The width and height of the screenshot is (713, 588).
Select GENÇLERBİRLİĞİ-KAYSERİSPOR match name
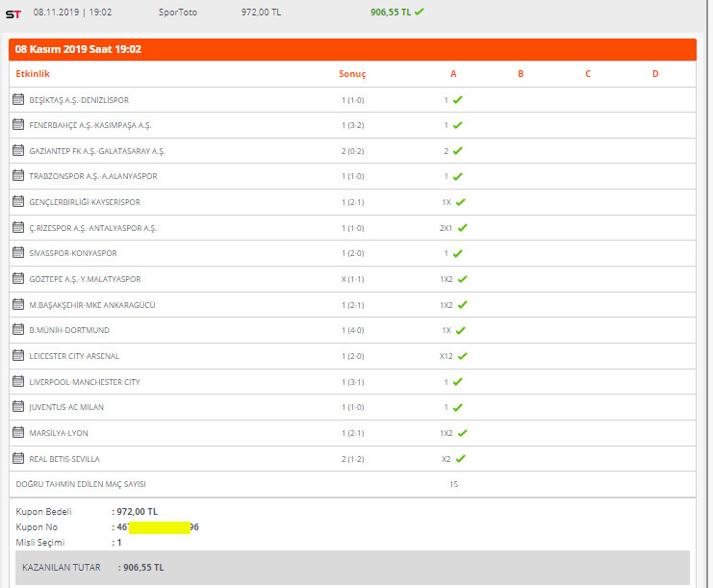pos(85,202)
